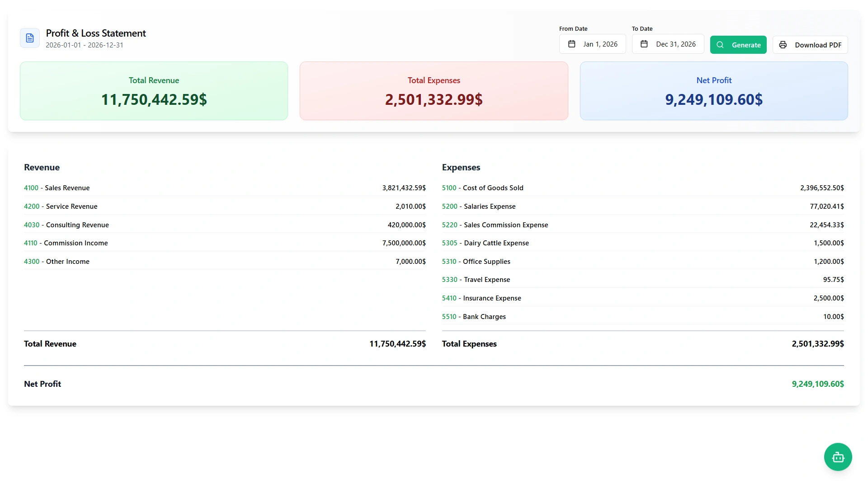Generate the profit and loss report
The width and height of the screenshot is (868, 488).
(x=738, y=45)
